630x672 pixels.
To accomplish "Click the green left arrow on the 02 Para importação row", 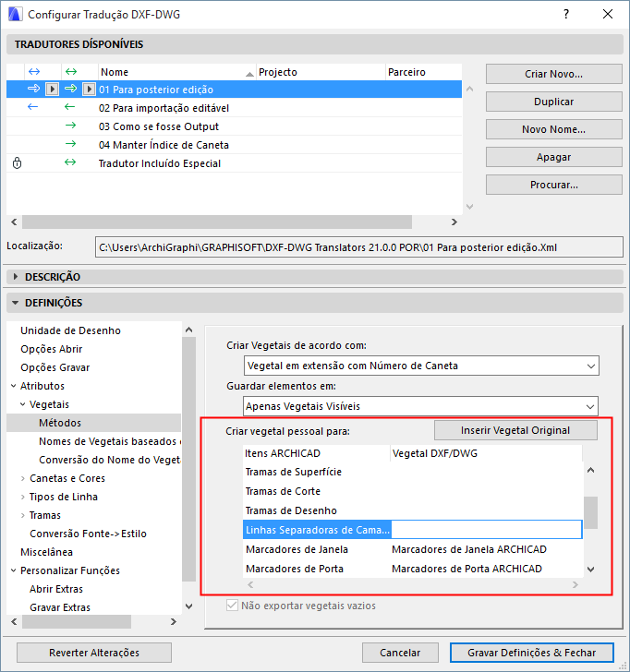I will pos(70,107).
